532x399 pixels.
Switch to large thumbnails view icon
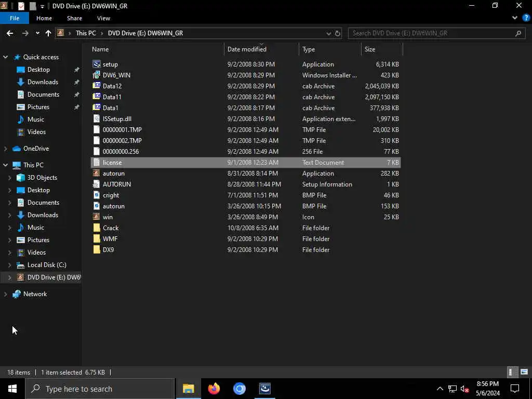coord(524,372)
